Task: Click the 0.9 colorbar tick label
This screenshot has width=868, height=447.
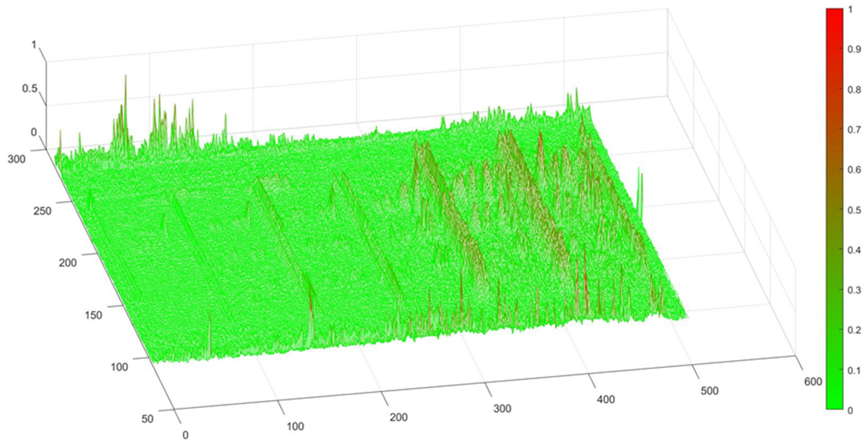Action: pyautogui.click(x=854, y=49)
